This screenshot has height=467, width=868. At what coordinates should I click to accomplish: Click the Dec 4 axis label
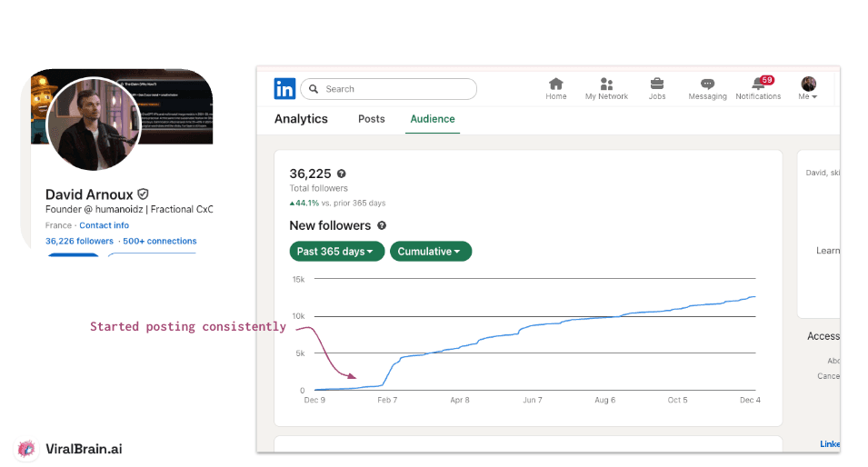(750, 400)
